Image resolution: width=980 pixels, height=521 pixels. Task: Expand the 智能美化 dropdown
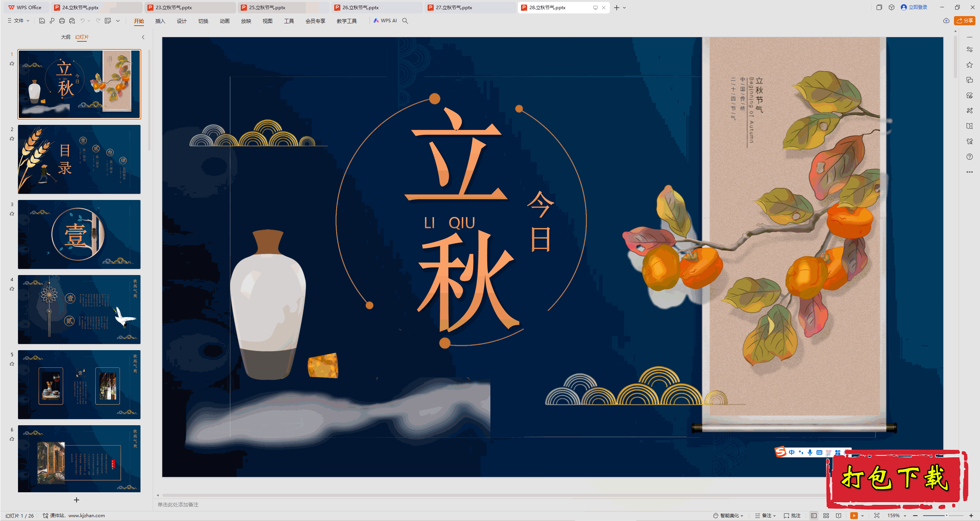[x=728, y=516]
